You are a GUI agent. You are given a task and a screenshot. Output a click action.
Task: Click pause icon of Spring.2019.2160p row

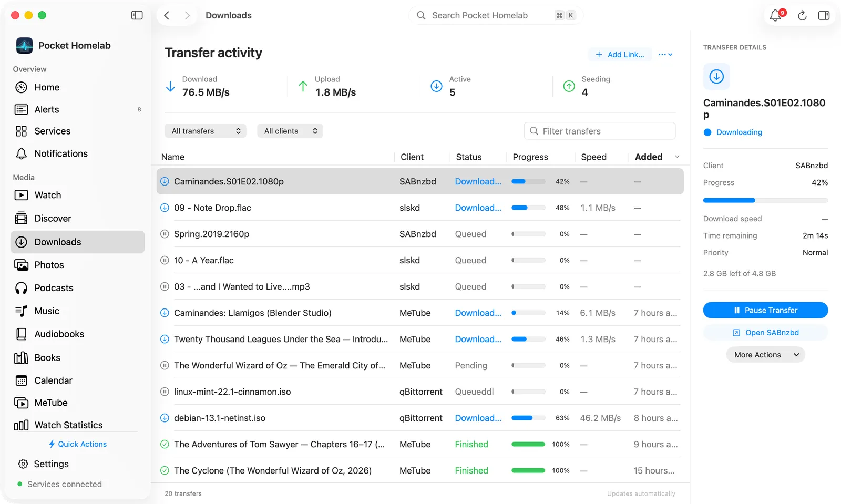click(165, 234)
